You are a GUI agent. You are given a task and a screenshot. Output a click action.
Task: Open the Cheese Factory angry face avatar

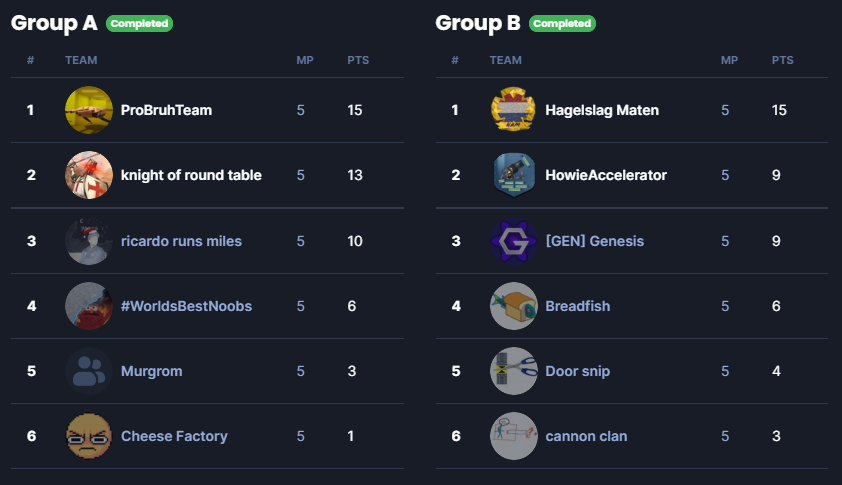[x=89, y=436]
